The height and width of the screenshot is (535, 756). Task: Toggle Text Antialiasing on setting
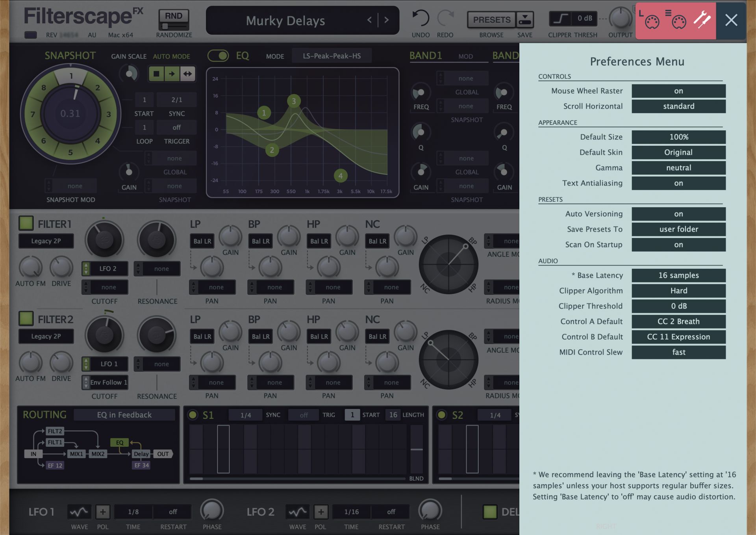click(678, 183)
